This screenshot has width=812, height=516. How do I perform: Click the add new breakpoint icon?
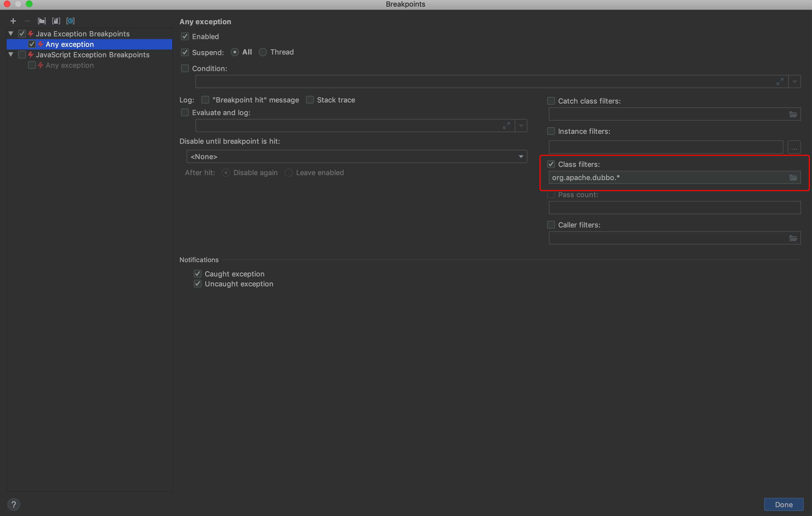(x=12, y=21)
